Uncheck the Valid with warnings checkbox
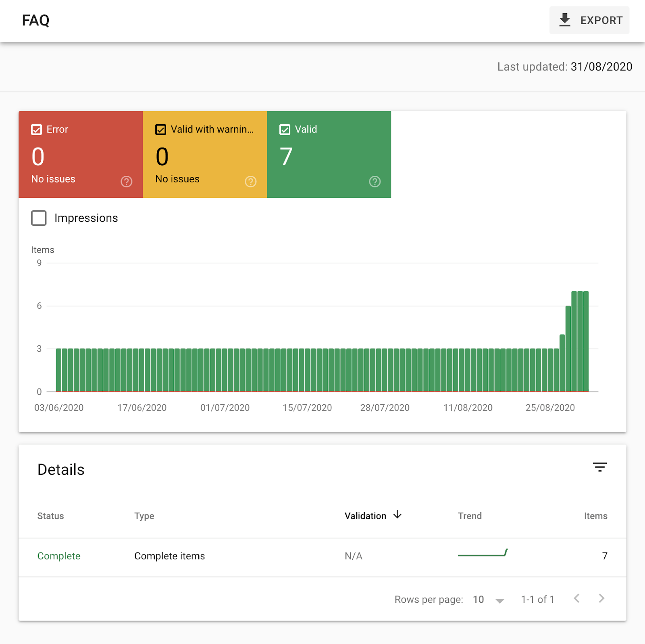 [161, 129]
